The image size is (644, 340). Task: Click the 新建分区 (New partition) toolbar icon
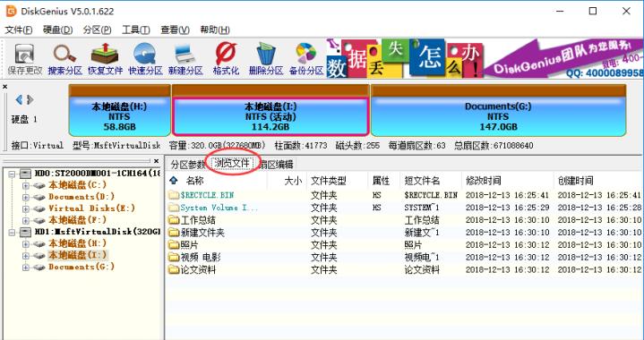[185, 59]
